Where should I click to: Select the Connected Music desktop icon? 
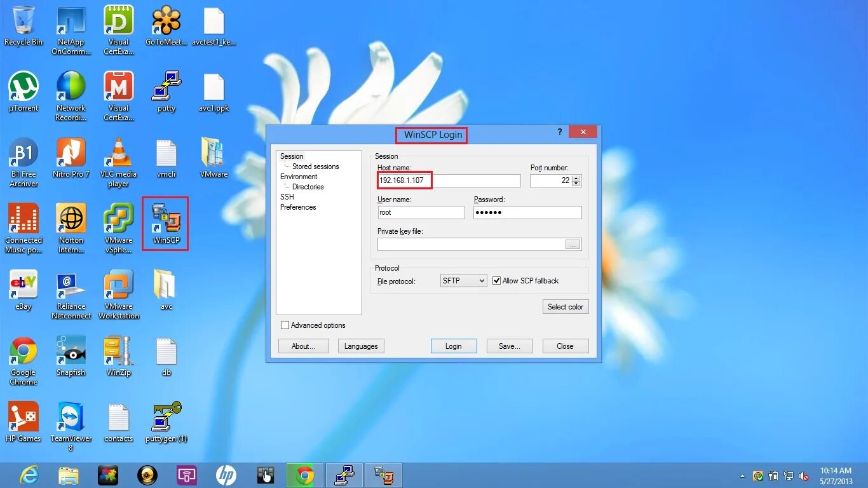tap(24, 229)
